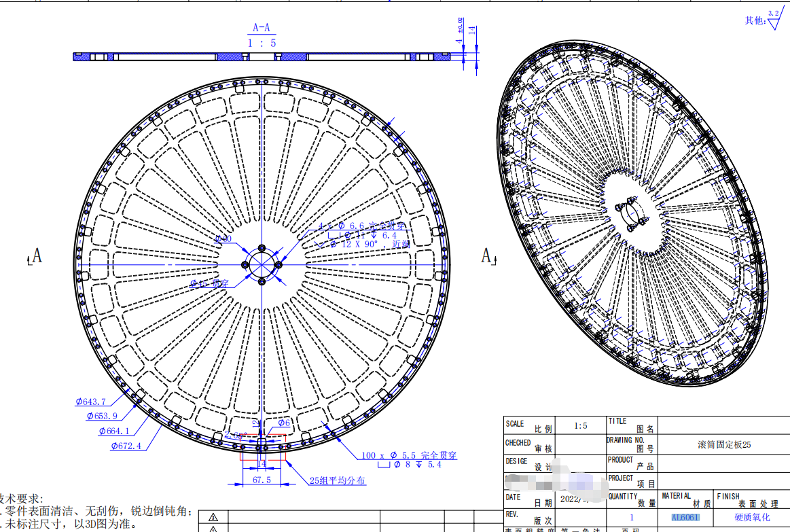This screenshot has height=532, width=790.
Task: Click the QUANTITY value 1
Action: pos(631,517)
